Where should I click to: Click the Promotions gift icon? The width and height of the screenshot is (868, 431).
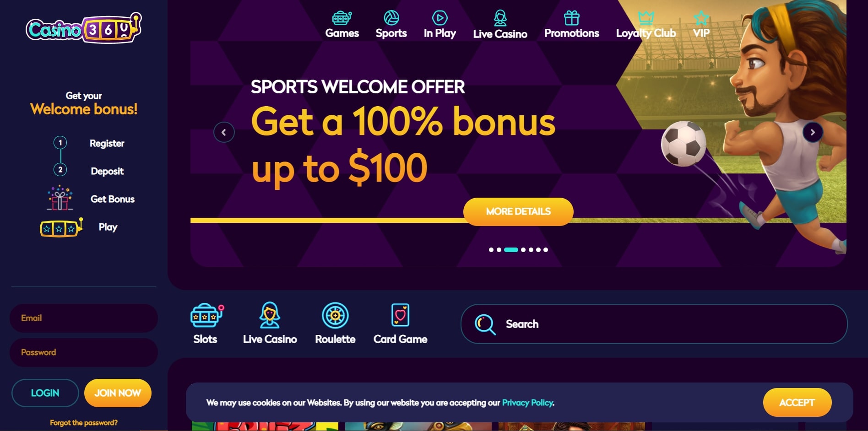tap(572, 18)
